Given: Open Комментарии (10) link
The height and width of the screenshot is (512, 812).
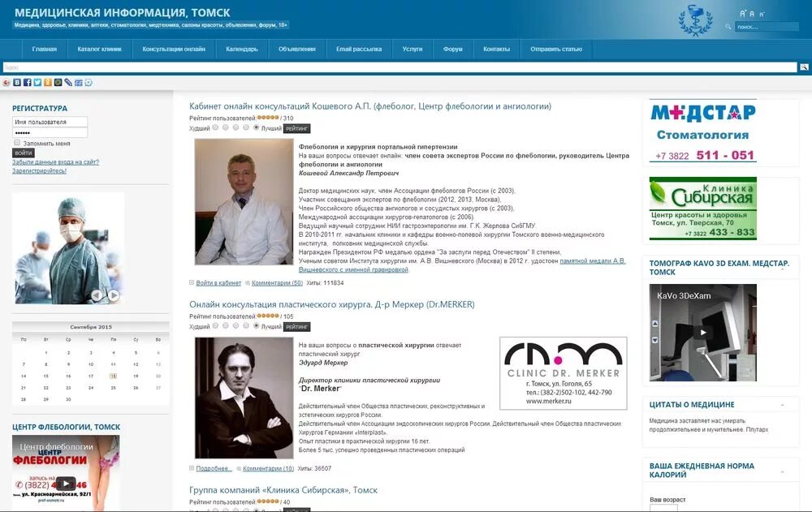Looking at the screenshot, I should pyautogui.click(x=268, y=468).
